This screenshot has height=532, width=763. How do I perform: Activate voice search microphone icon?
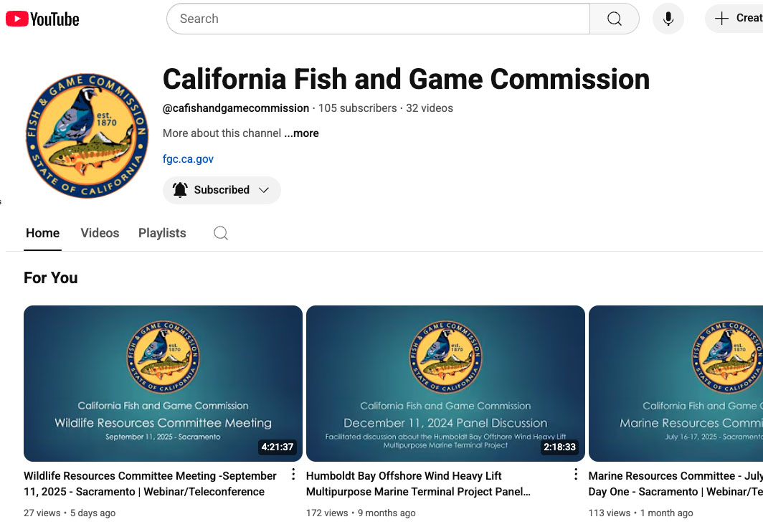[668, 19]
